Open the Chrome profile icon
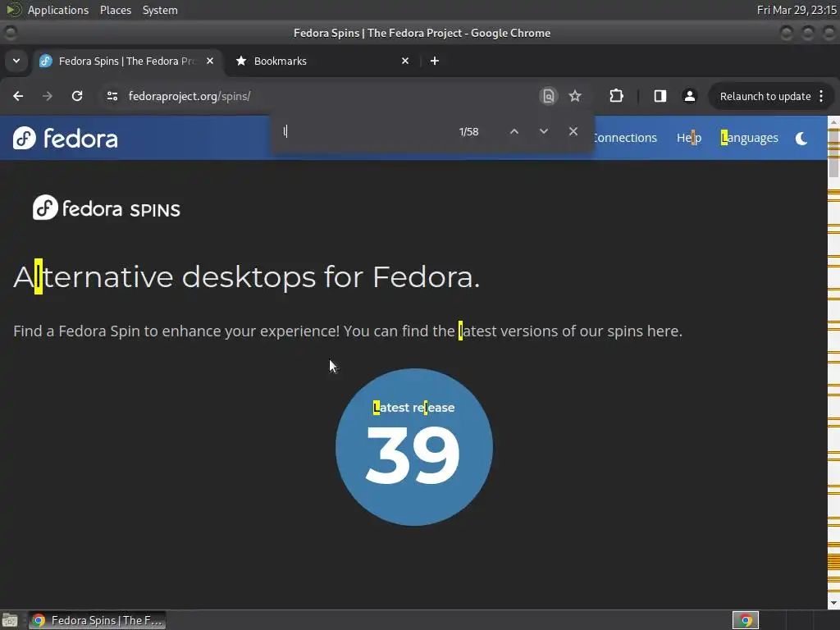Screen dimensions: 840x630 click(689, 96)
